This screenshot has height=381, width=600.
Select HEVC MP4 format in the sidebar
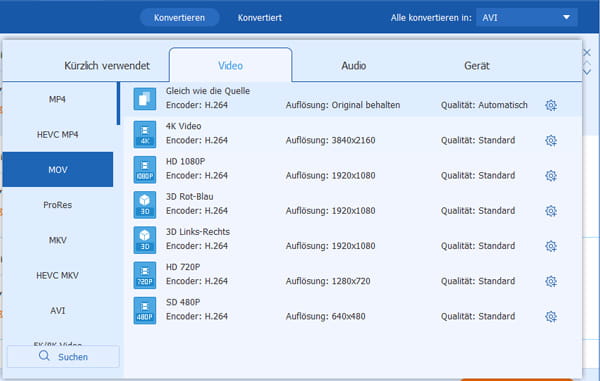click(57, 135)
